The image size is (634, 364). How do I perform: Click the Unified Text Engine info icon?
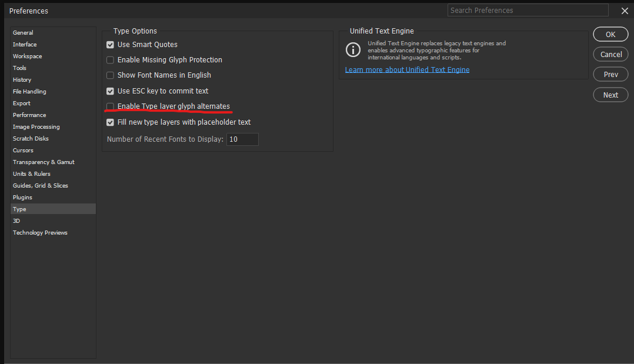pos(353,50)
